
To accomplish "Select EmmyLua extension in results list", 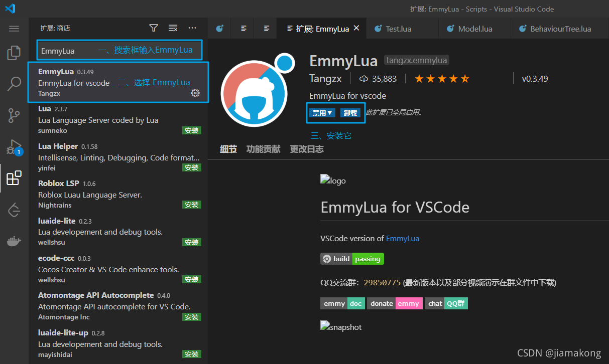I will pyautogui.click(x=118, y=82).
